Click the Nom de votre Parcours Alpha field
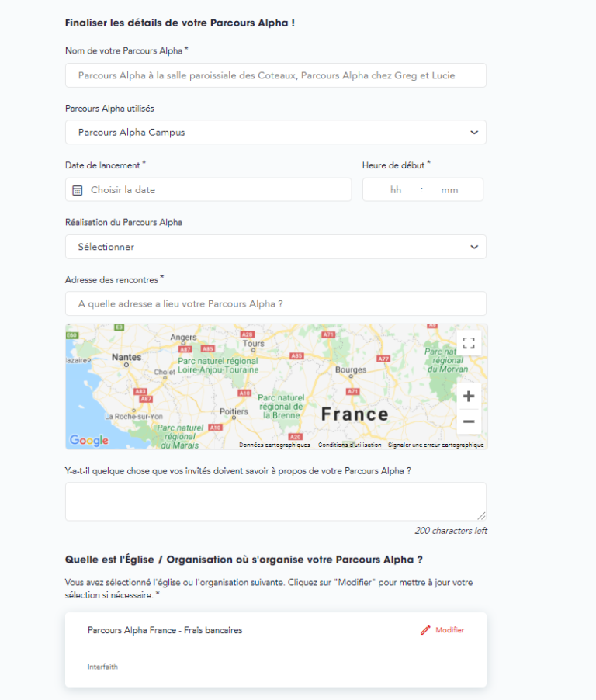 tap(275, 75)
